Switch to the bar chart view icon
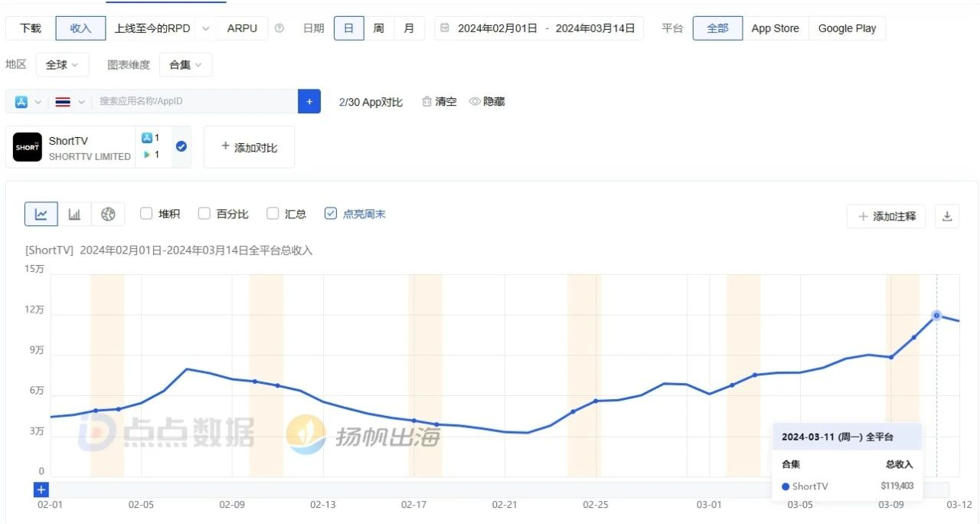The height and width of the screenshot is (524, 980). (x=74, y=214)
